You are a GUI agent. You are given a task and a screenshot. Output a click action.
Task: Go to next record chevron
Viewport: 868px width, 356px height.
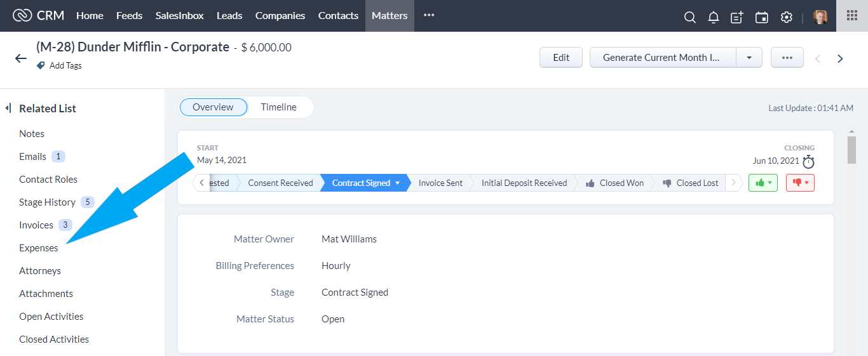point(840,58)
